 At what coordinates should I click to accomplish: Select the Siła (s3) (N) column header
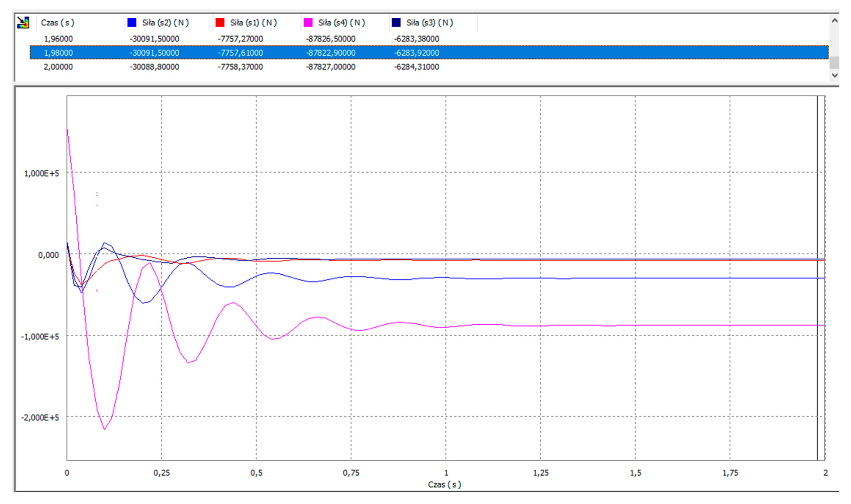[x=430, y=23]
